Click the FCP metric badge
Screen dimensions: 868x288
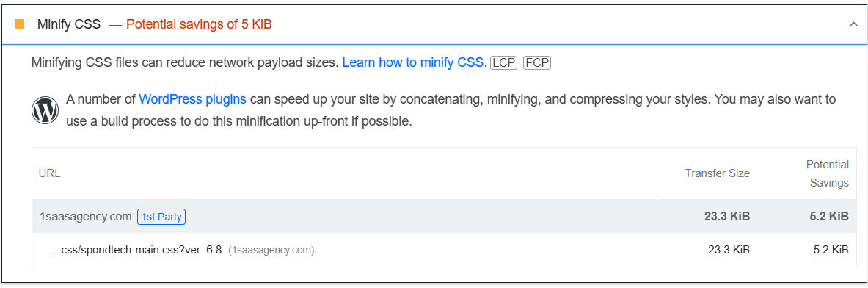pyautogui.click(x=537, y=62)
